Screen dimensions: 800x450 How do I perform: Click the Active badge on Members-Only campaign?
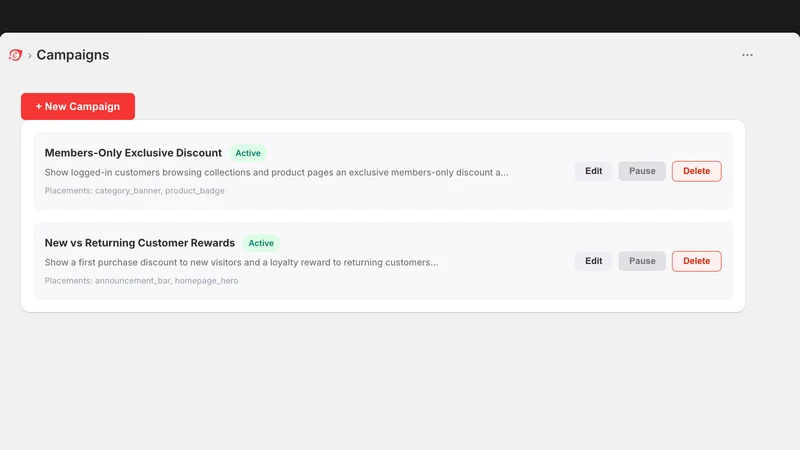tap(248, 153)
